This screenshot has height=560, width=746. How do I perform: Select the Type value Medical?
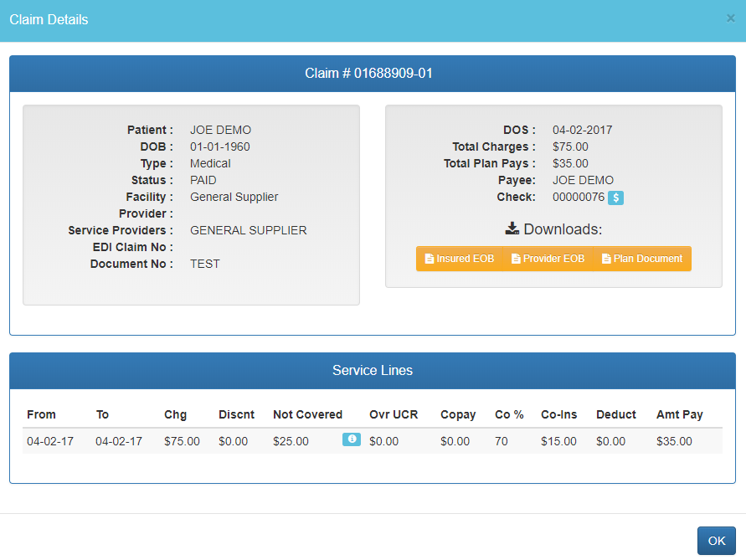click(210, 163)
